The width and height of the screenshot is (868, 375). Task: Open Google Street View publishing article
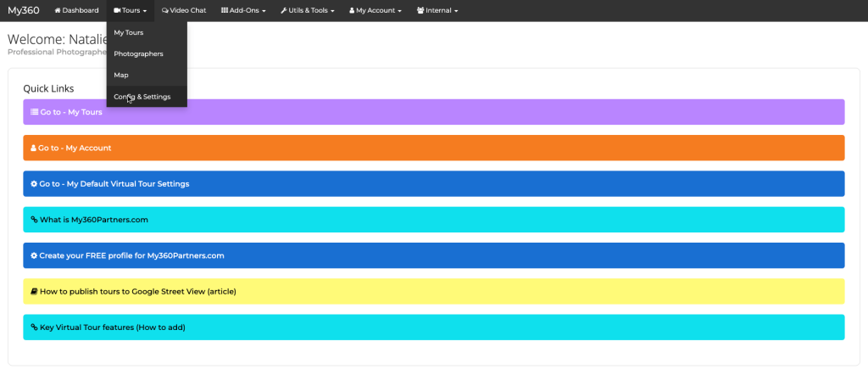(433, 291)
